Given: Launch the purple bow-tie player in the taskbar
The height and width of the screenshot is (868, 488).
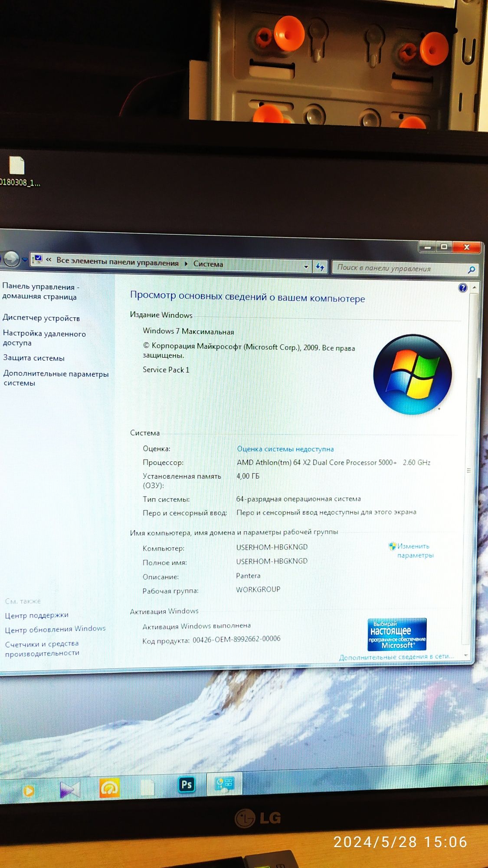Looking at the screenshot, I should tap(69, 789).
